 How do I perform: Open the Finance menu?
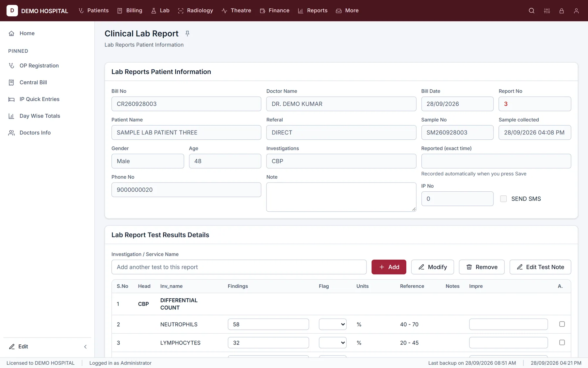tap(275, 10)
